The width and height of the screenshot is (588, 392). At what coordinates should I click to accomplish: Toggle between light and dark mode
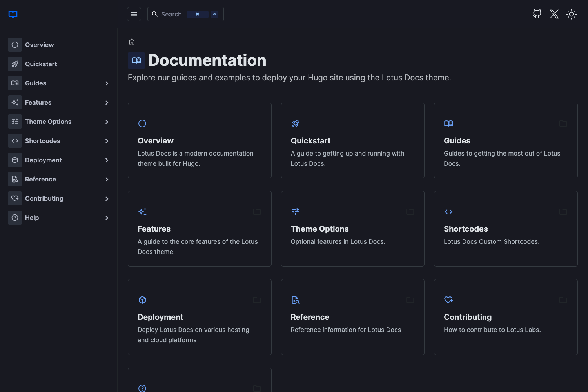tap(572, 14)
